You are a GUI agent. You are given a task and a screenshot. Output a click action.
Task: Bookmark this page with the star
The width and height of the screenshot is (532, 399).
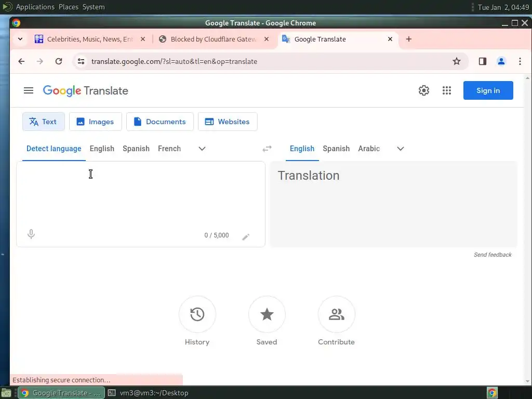click(x=457, y=61)
